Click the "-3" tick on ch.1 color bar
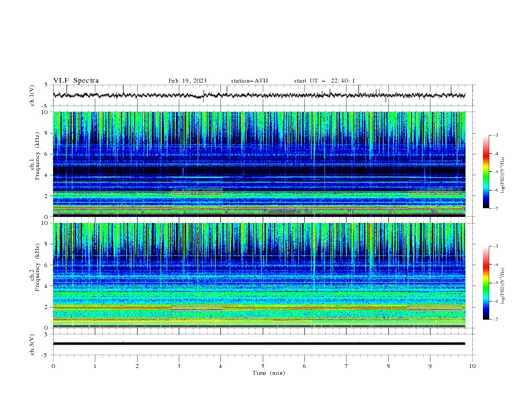This screenshot has height=411, width=532. click(x=496, y=135)
